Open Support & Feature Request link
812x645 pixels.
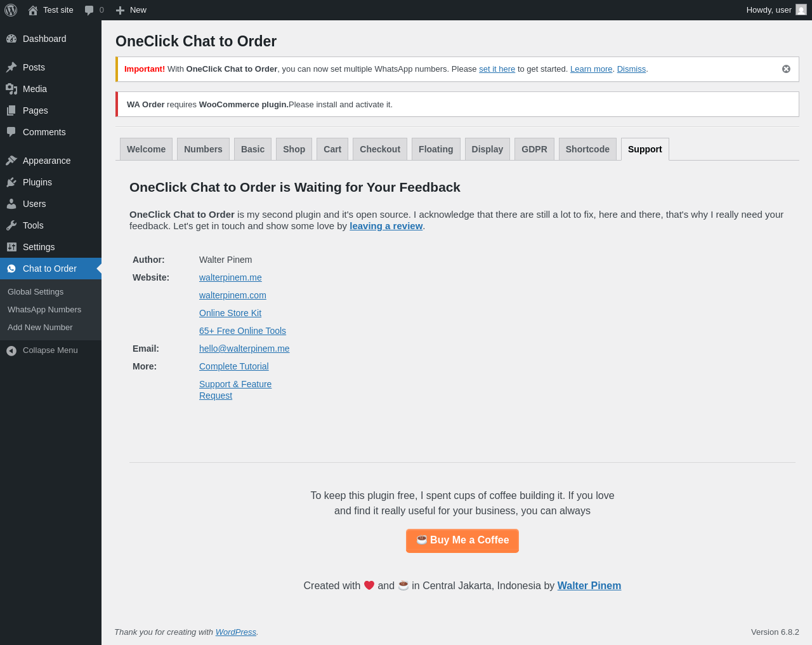(x=235, y=390)
